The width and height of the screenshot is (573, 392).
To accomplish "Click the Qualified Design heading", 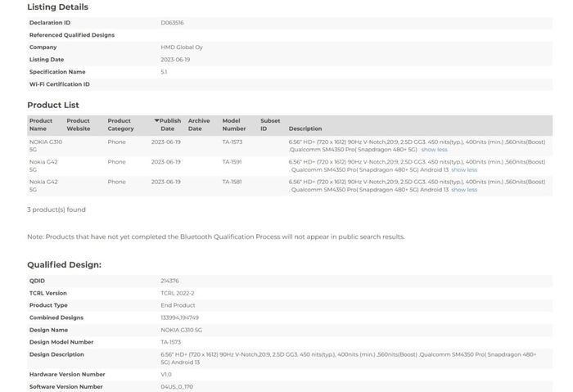I will (x=65, y=265).
